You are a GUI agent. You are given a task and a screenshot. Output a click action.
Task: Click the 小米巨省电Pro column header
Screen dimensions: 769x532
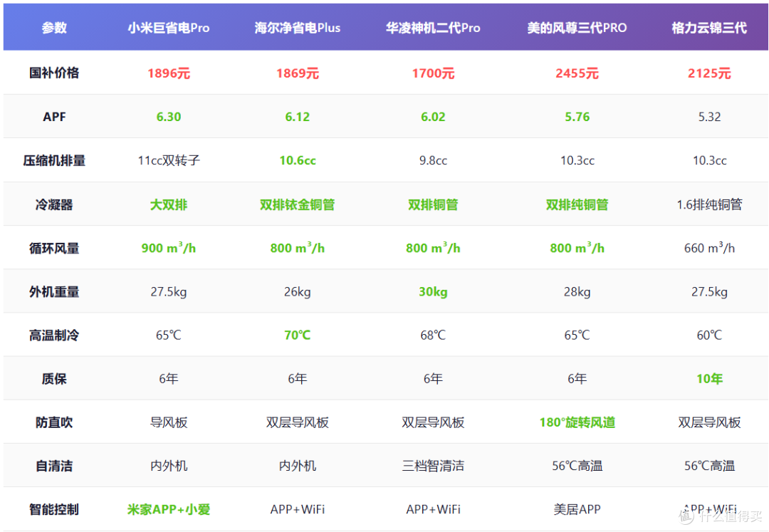169,28
